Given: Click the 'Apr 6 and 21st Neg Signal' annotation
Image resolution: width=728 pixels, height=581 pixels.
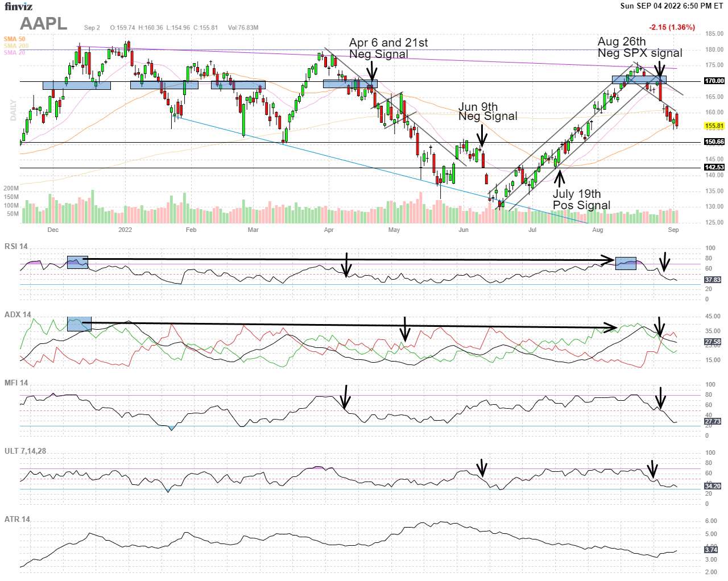Looking at the screenshot, I should pyautogui.click(x=388, y=48).
